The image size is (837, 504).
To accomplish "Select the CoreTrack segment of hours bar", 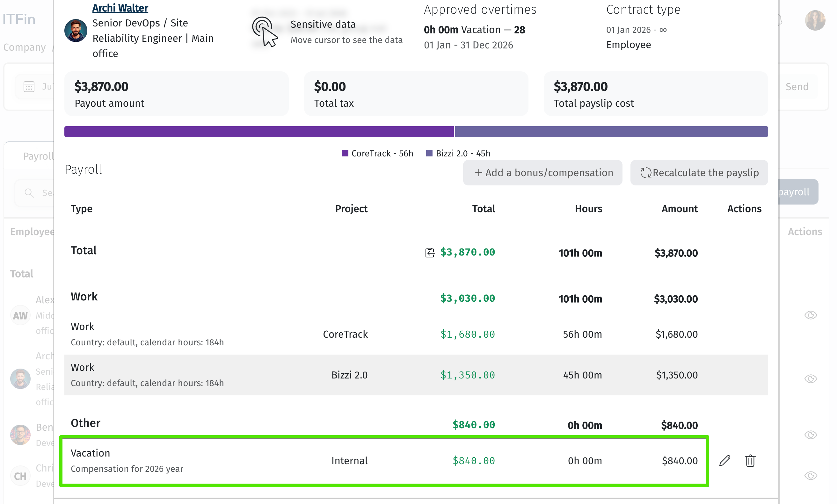I will pyautogui.click(x=259, y=132).
